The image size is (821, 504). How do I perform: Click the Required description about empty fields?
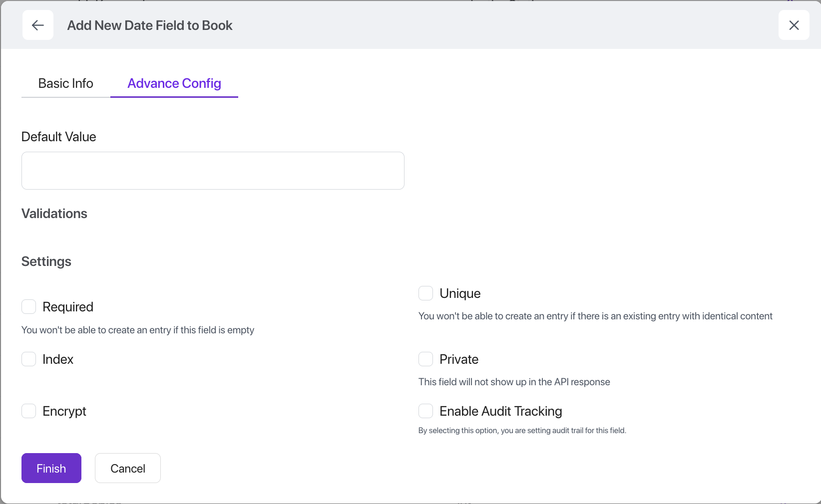[x=138, y=330]
